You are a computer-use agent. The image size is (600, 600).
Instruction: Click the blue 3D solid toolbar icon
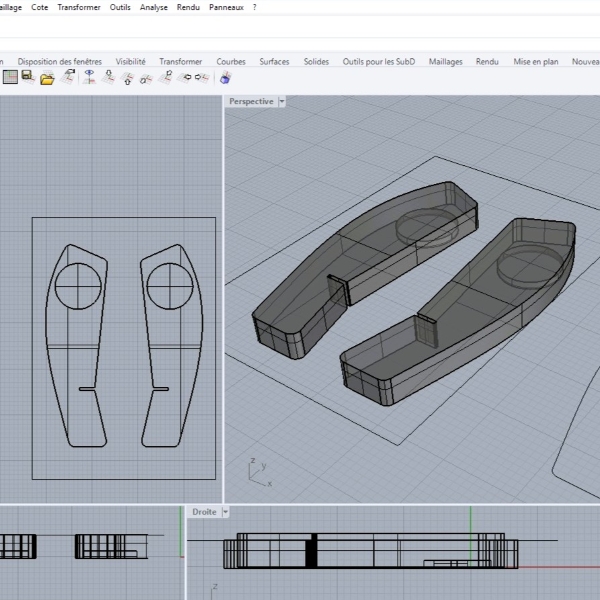(225, 77)
